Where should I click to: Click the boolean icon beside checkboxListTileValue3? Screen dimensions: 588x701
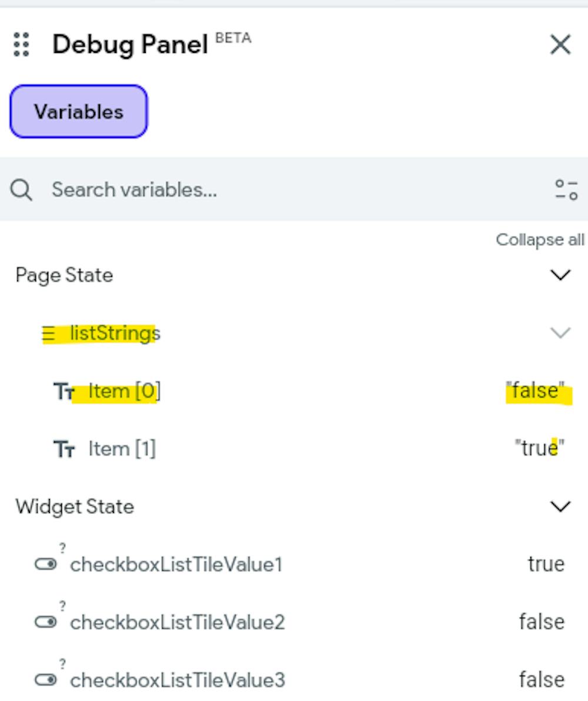click(x=46, y=680)
